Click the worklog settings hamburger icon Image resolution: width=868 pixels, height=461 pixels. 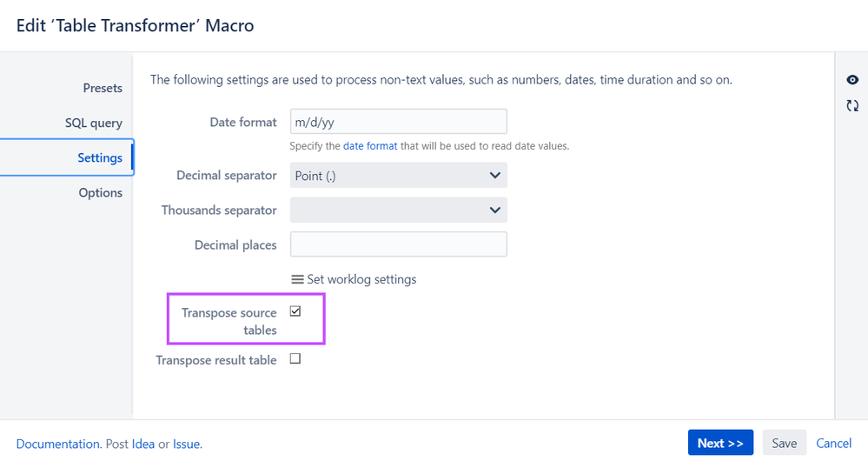click(x=297, y=279)
